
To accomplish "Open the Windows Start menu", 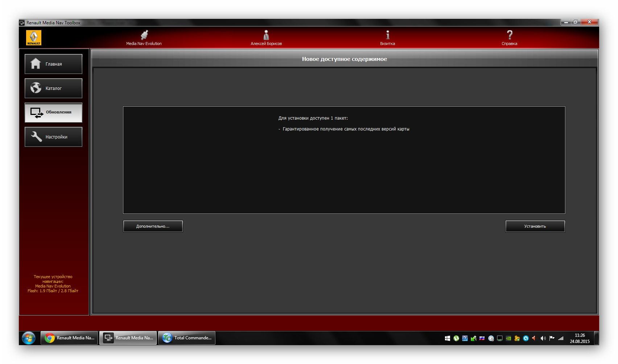I will tap(28, 338).
